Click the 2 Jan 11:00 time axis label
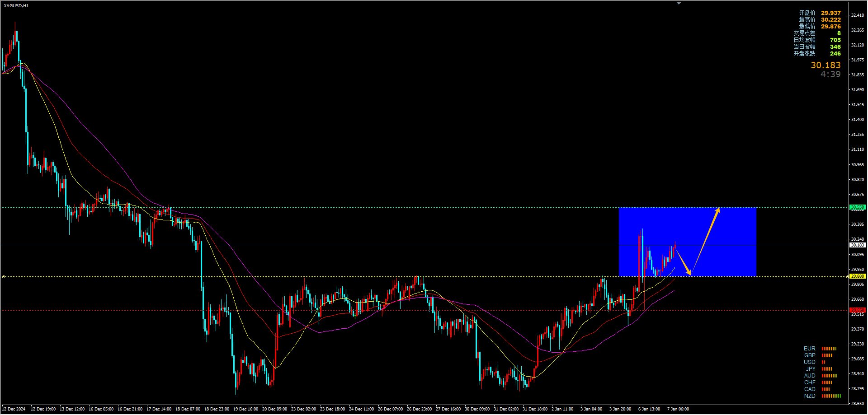 click(562, 409)
